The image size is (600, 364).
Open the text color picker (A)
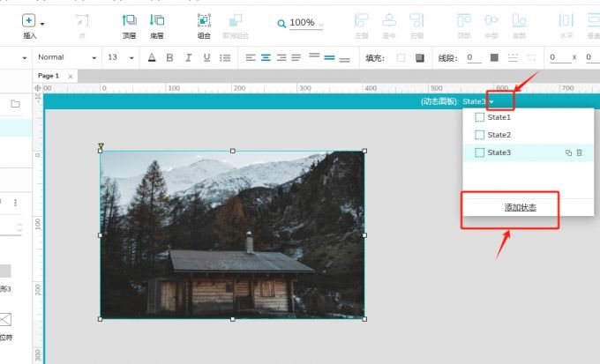coord(152,58)
